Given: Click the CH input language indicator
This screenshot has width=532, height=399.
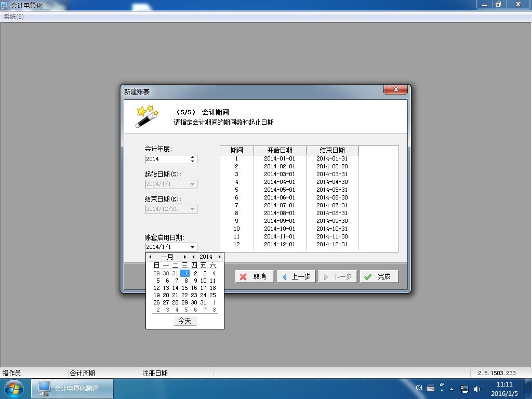Looking at the screenshot, I should point(419,388).
